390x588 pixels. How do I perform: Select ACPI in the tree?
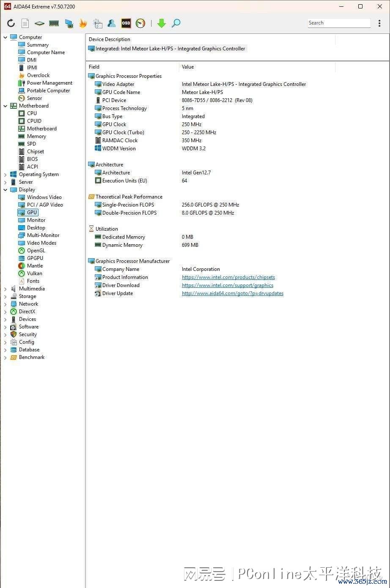33,167
